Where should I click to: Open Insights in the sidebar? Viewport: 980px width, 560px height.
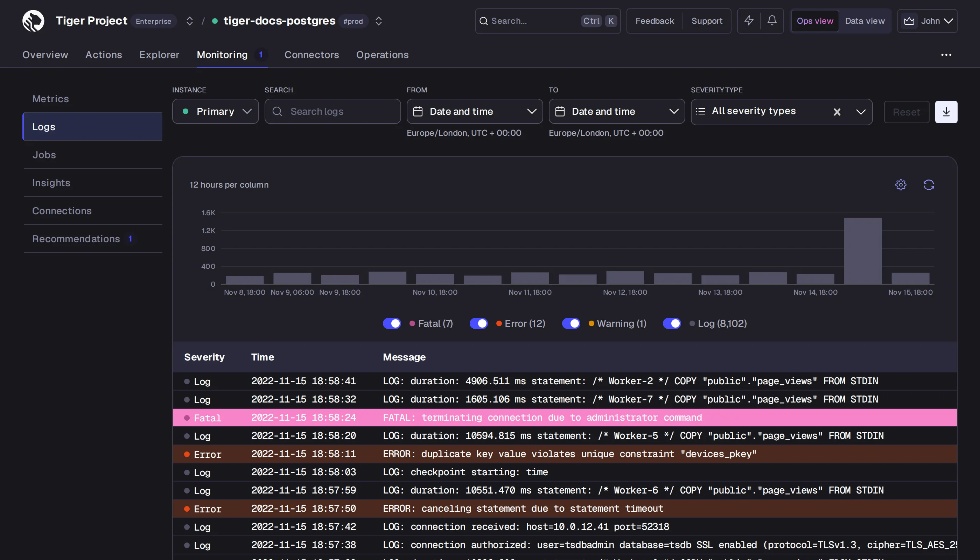(x=93, y=183)
